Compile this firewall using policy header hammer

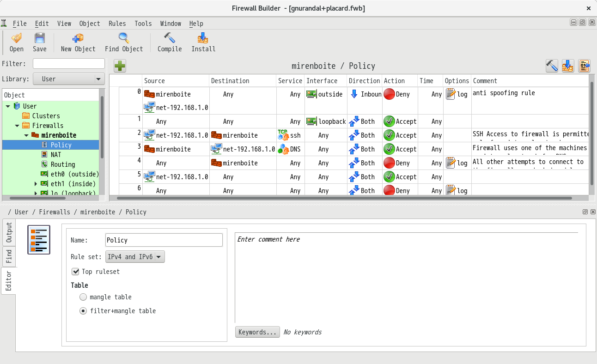(552, 66)
